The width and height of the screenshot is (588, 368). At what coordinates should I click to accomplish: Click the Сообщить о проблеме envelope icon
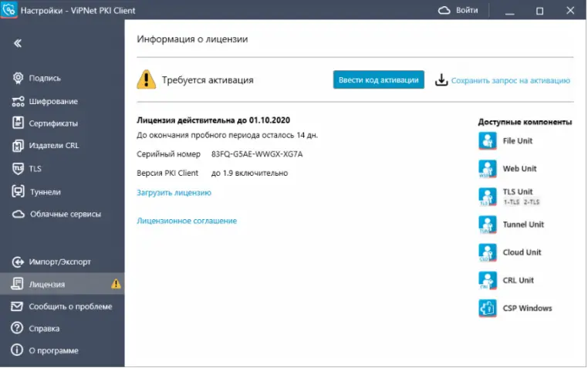click(17, 306)
